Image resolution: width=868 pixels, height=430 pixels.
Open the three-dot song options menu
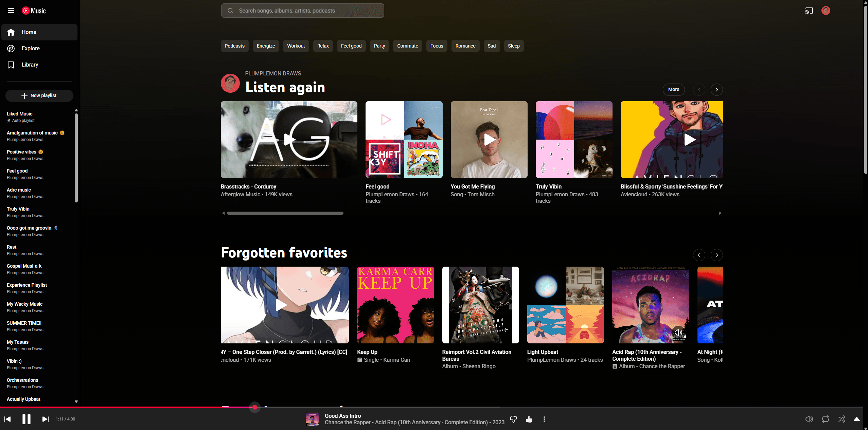544,419
